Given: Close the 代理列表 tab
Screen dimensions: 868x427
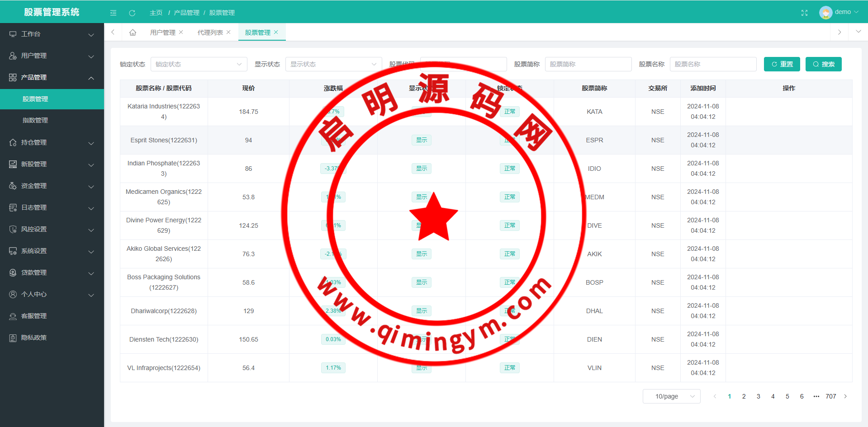Looking at the screenshot, I should pyautogui.click(x=228, y=32).
